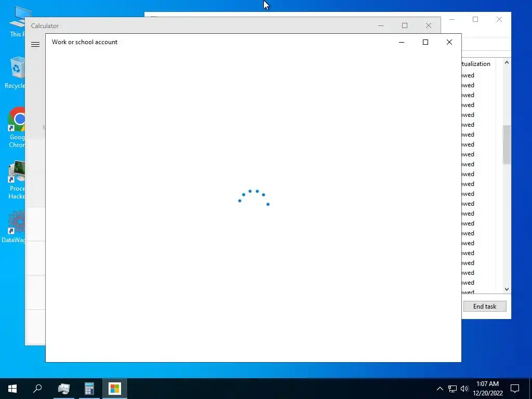Select the DataWagon desktop shortcut

(x=14, y=227)
